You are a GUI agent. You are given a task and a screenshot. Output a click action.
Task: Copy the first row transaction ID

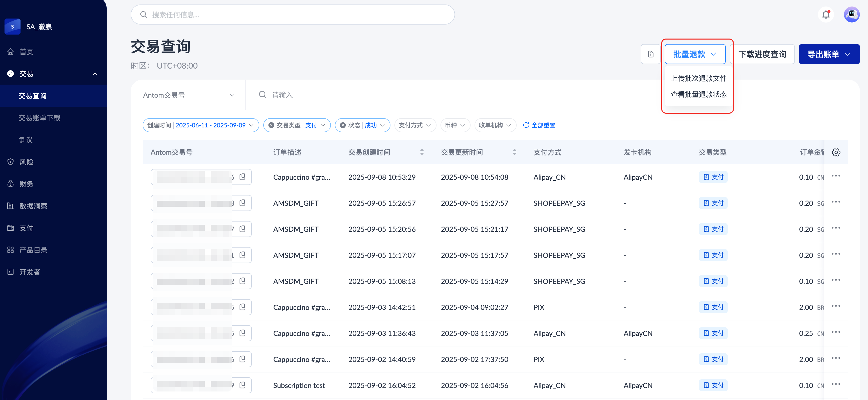(242, 177)
